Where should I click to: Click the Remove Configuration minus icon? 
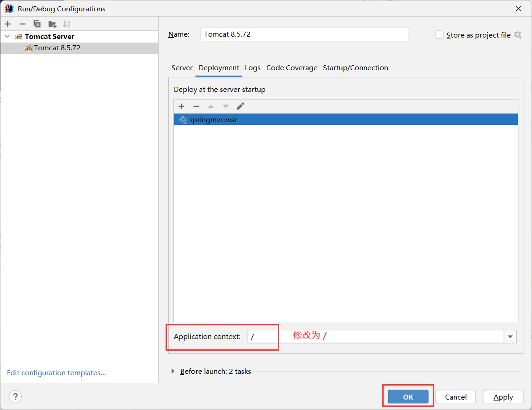click(x=23, y=24)
